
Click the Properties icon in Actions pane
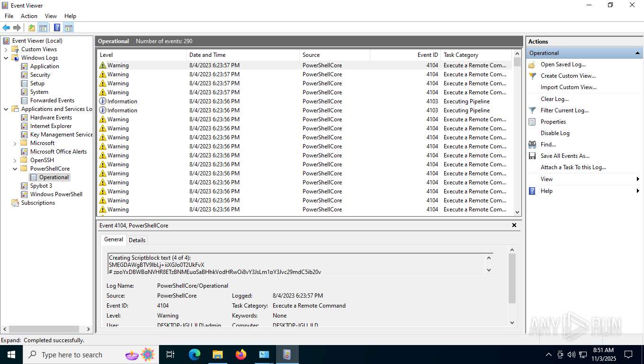pos(532,122)
